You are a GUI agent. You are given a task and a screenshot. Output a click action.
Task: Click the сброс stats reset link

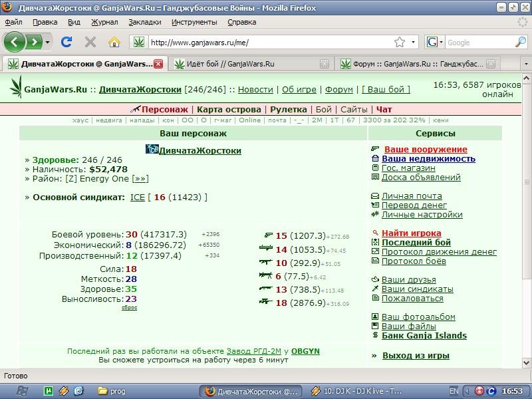[129, 307]
